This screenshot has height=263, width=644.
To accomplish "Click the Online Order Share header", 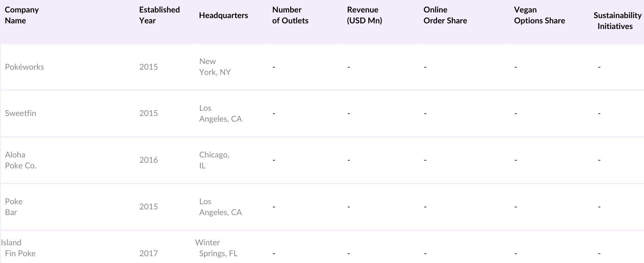I will pos(445,15).
